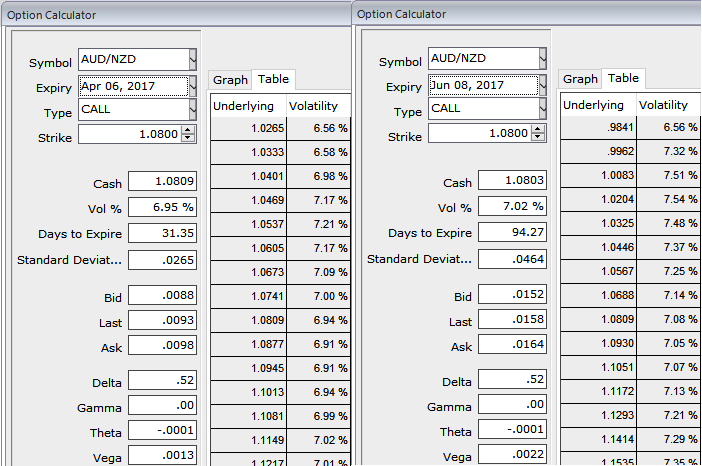
Task: Switch to Graph tab in left calculator
Action: 230,80
